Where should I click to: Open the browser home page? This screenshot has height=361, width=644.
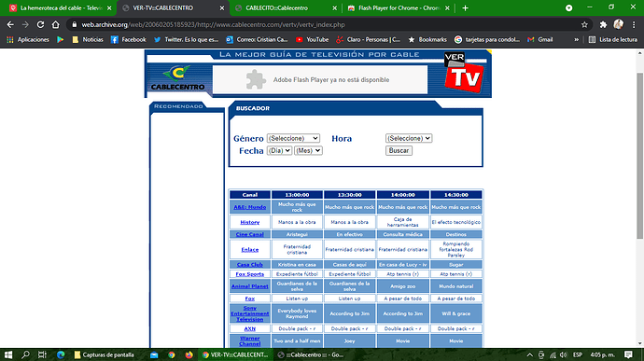[55, 24]
